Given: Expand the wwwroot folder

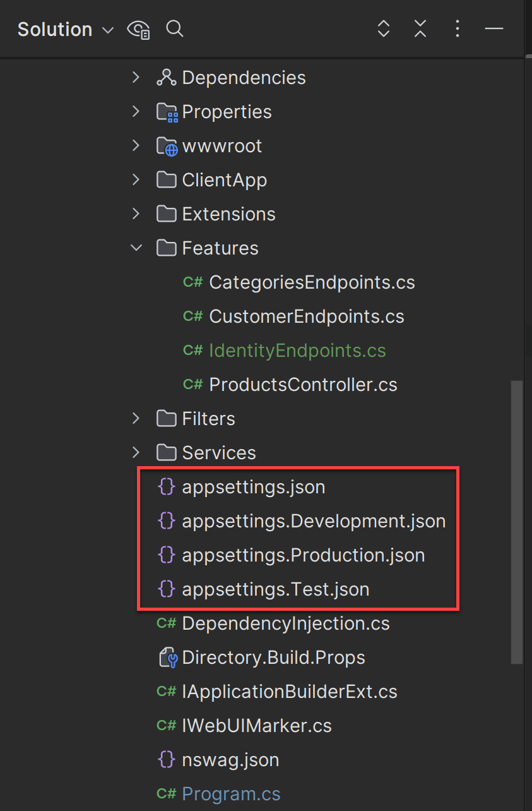Looking at the screenshot, I should pos(136,145).
